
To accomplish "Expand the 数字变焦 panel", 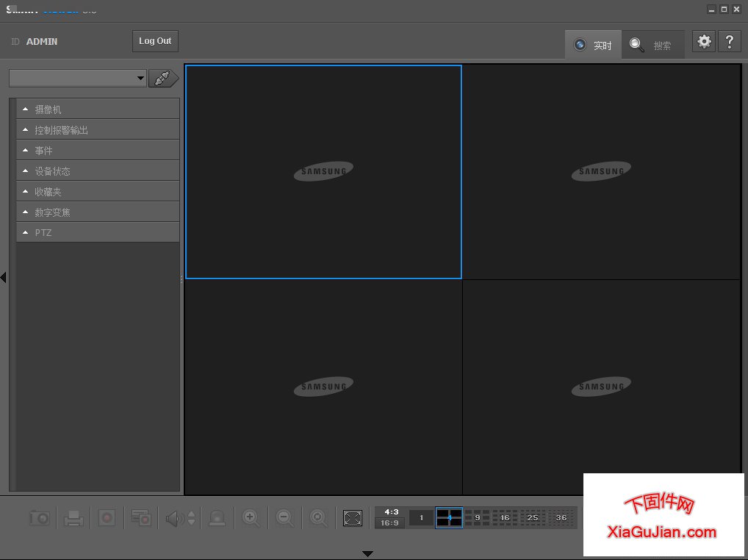I will coord(98,212).
